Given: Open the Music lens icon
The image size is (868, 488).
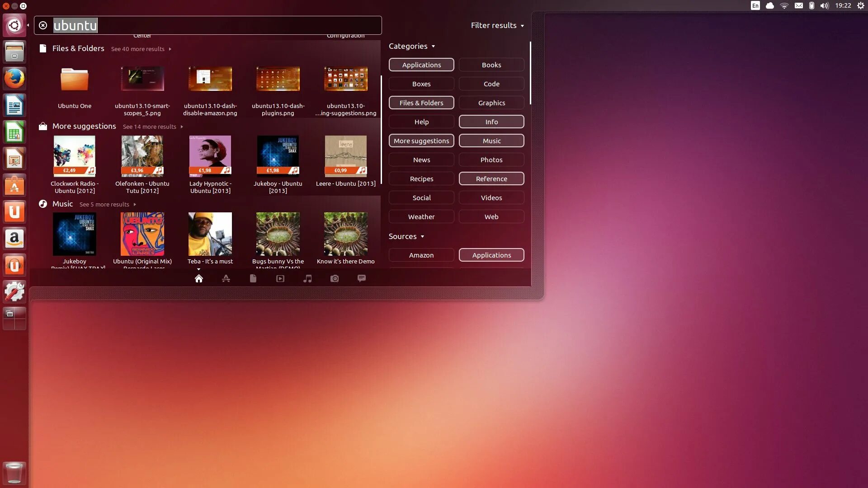Looking at the screenshot, I should click(307, 279).
